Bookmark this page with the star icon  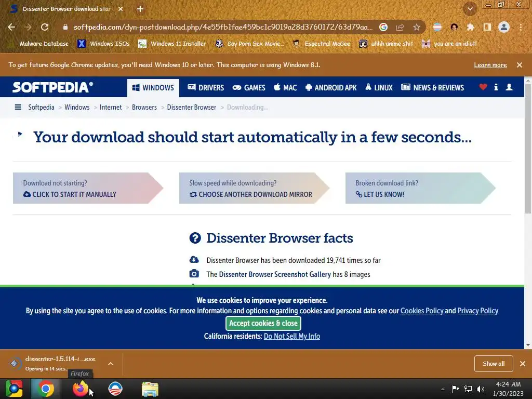tap(416, 27)
